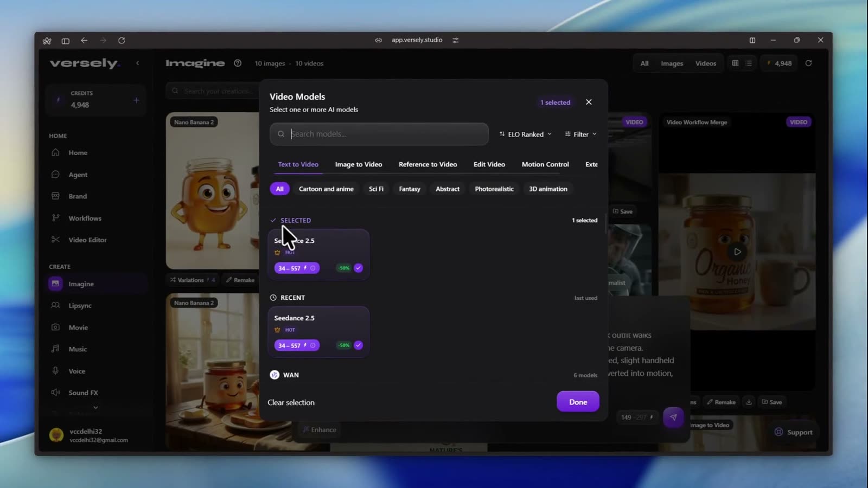Open the kitchen honey jar thumbnail
This screenshot has width=868, height=488.
[213, 372]
